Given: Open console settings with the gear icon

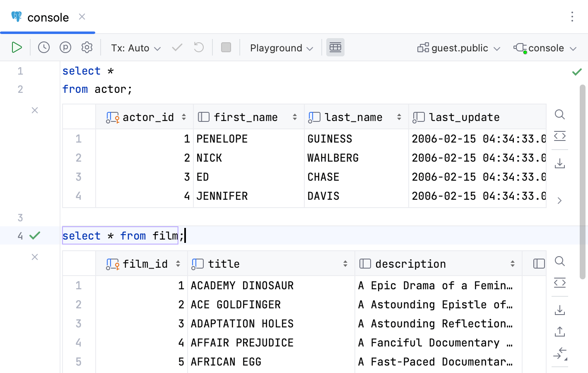Looking at the screenshot, I should [87, 47].
